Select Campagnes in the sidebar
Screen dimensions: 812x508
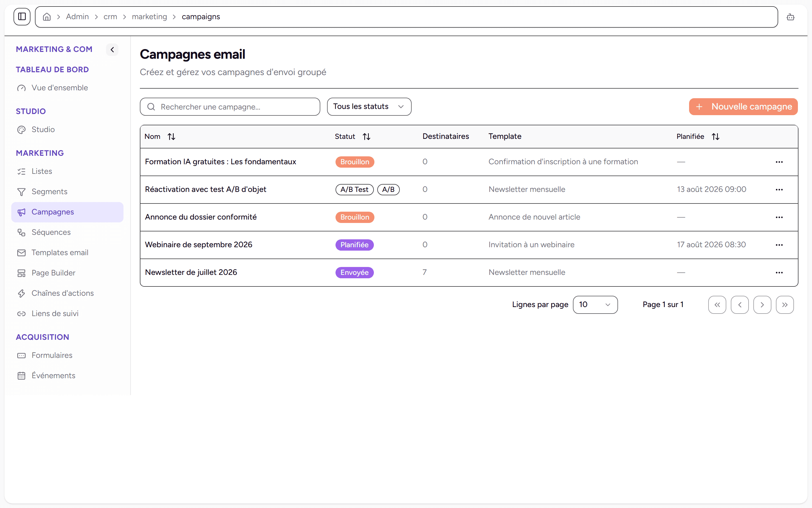[67, 212]
